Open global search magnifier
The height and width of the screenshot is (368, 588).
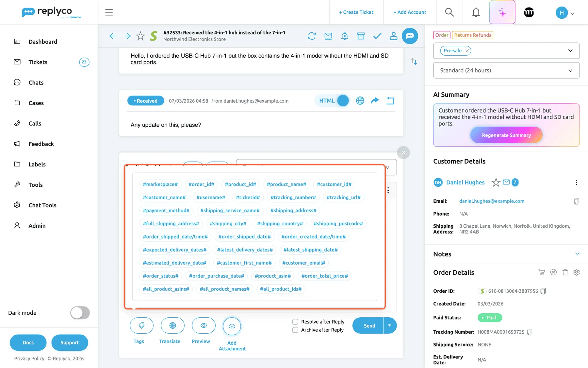click(x=449, y=12)
